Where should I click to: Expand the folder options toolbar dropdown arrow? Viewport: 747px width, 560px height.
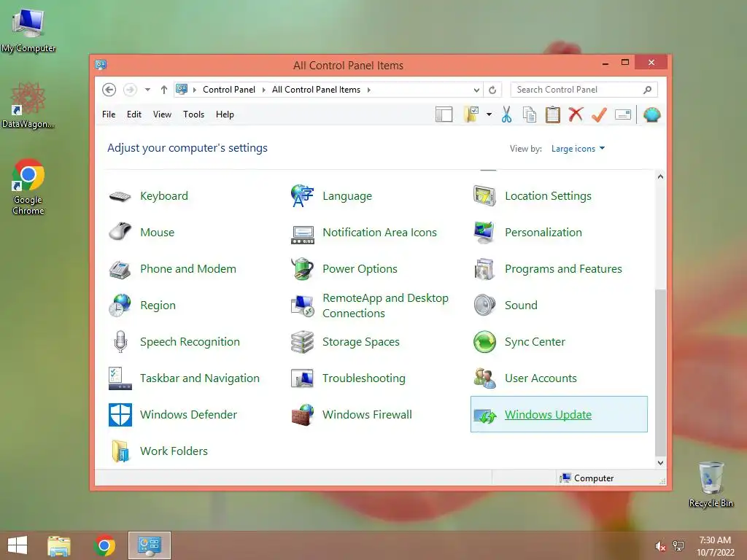click(489, 114)
